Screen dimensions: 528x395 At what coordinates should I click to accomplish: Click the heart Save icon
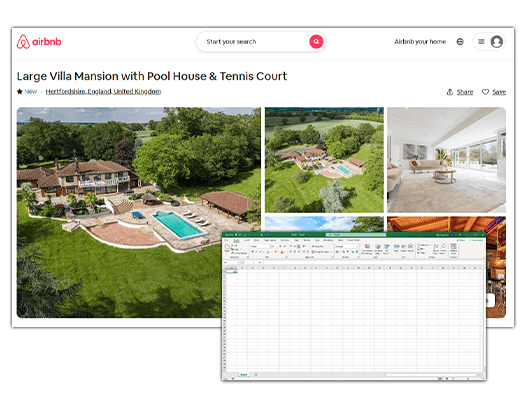[x=485, y=92]
